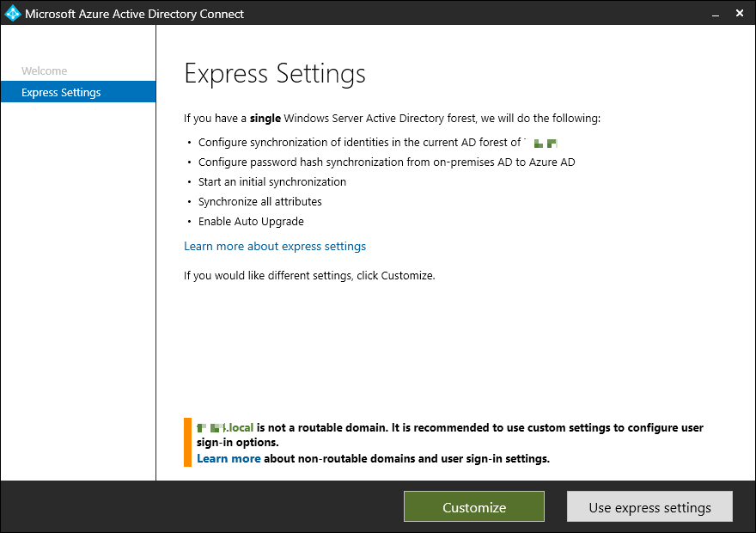Viewport: 756px width, 533px height.
Task: Click the 'click Customize' instruction text
Action: click(x=309, y=276)
